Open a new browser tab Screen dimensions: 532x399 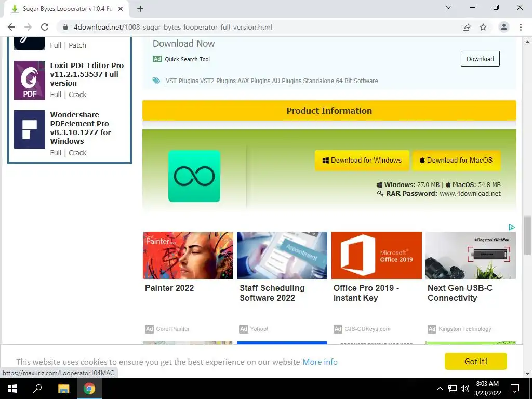tap(140, 9)
